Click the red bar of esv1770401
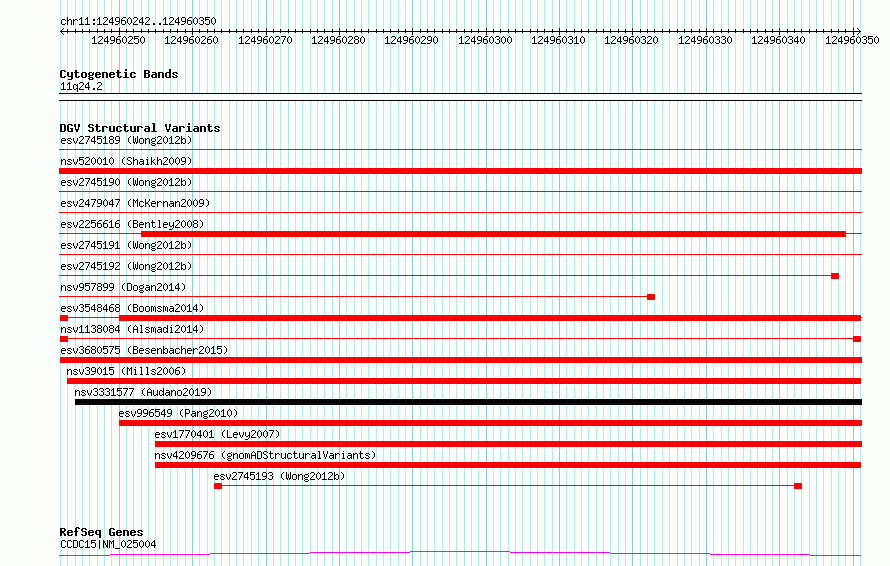 point(508,444)
